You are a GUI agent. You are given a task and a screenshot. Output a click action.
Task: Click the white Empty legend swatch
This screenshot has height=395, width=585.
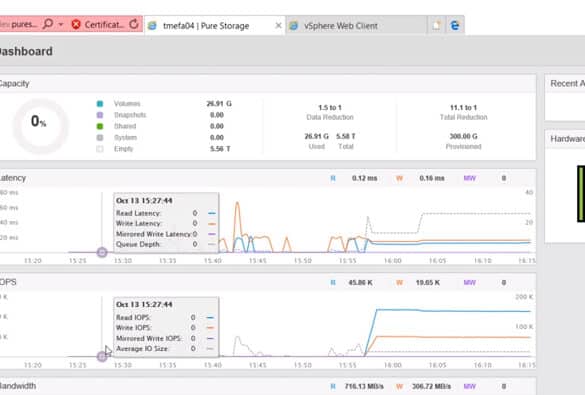pyautogui.click(x=100, y=149)
